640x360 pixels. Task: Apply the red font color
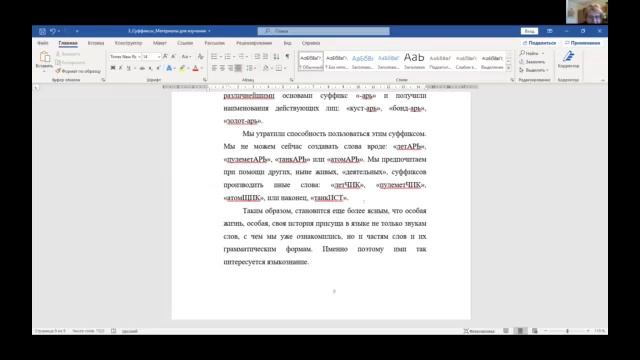tap(196, 68)
